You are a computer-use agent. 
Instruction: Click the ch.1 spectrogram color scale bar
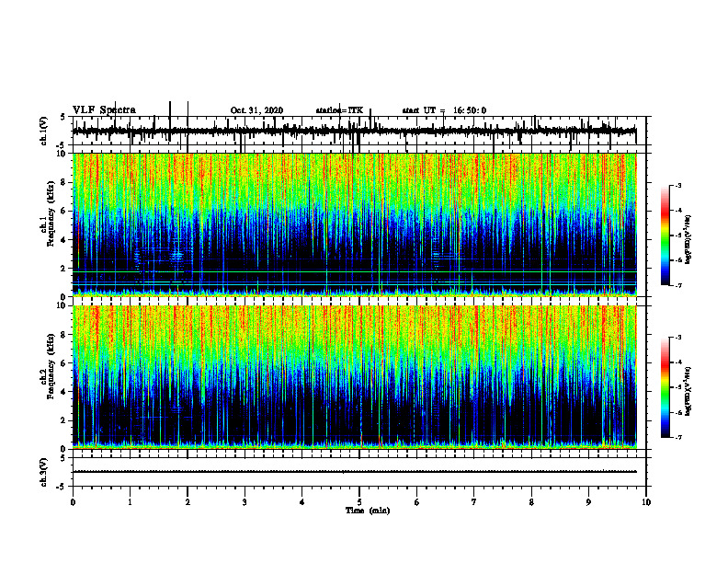[x=665, y=236]
